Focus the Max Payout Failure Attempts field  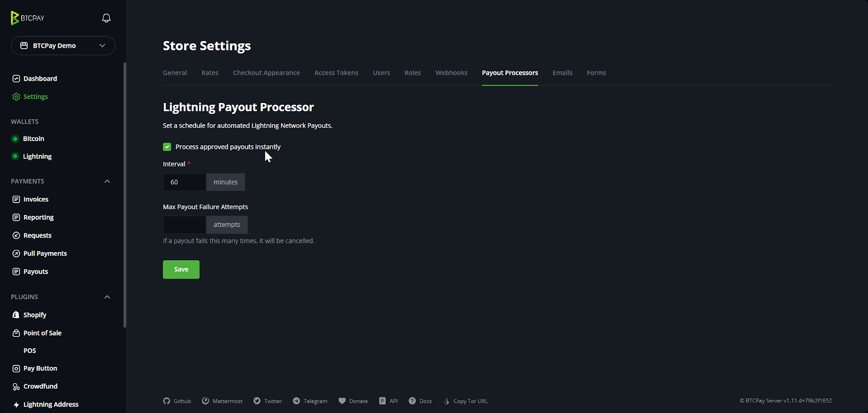(x=184, y=225)
